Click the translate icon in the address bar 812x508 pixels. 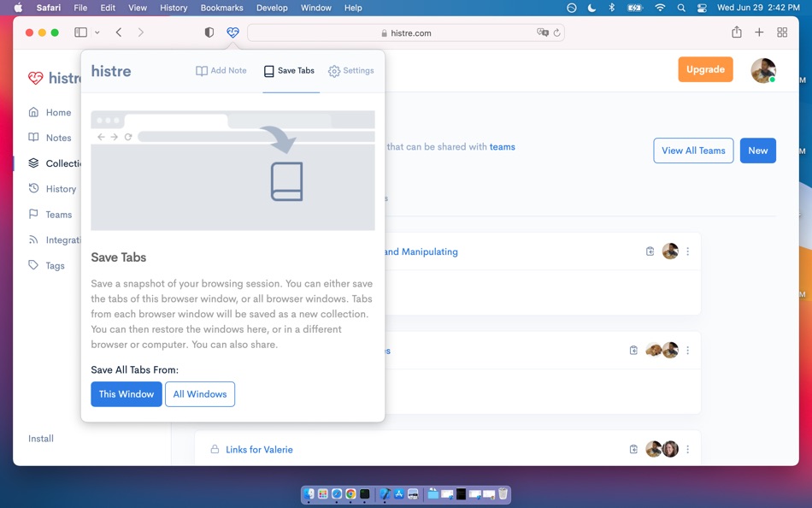[542, 32]
